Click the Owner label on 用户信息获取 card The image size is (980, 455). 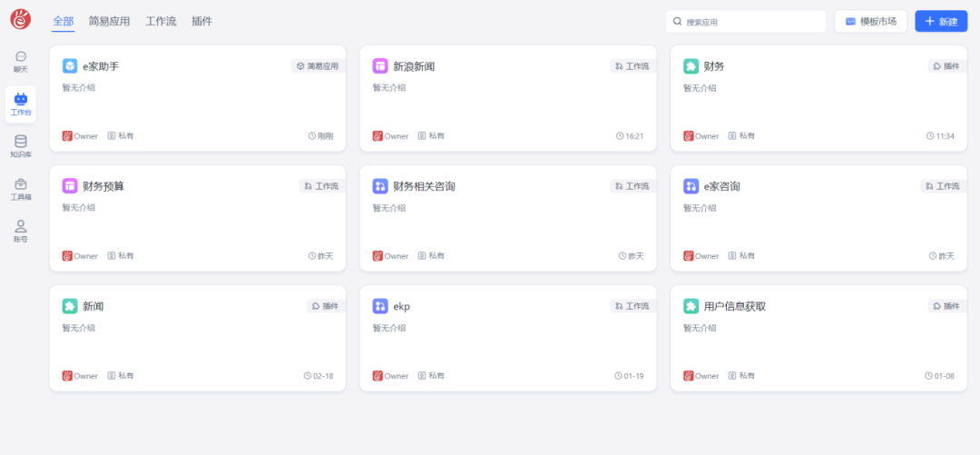click(707, 376)
